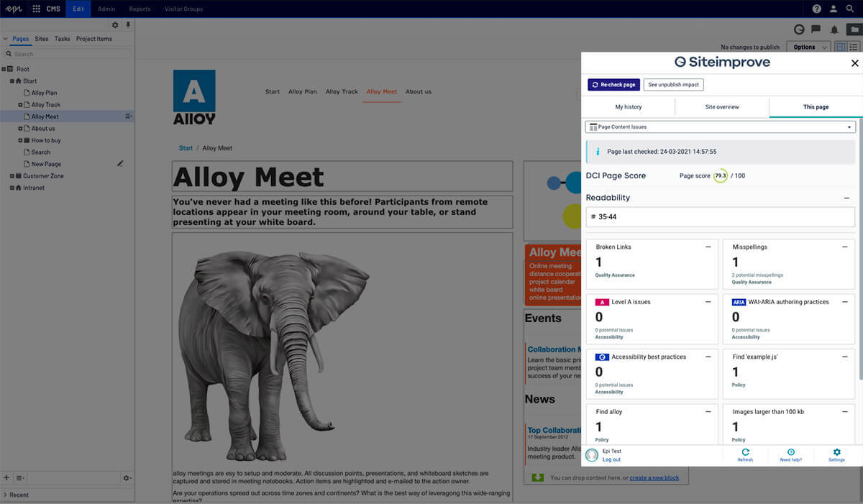Screen dimensions: 863x504
Task: Click the info icon near last checked
Action: (x=598, y=152)
